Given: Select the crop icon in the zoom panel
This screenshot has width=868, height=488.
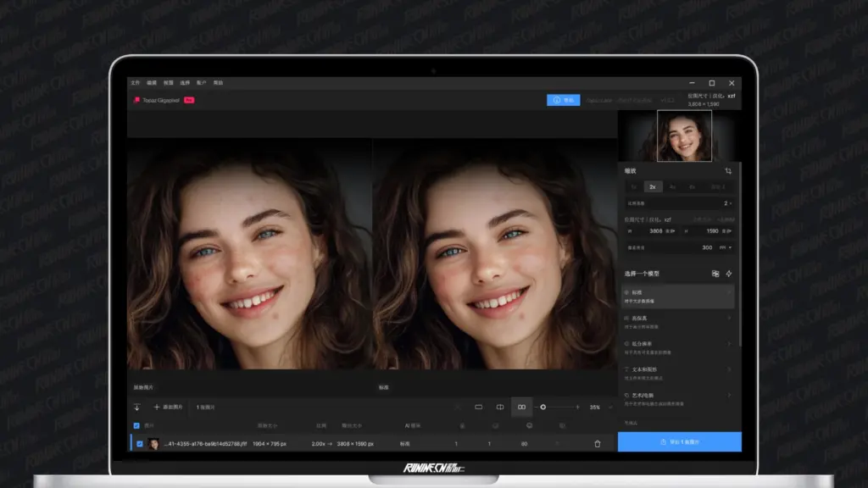Looking at the screenshot, I should 730,170.
